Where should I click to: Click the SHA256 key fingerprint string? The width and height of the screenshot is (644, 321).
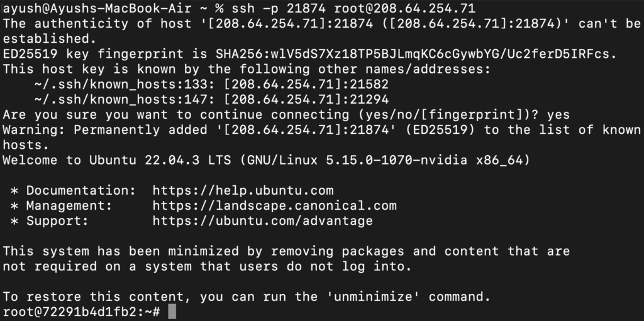413,55
